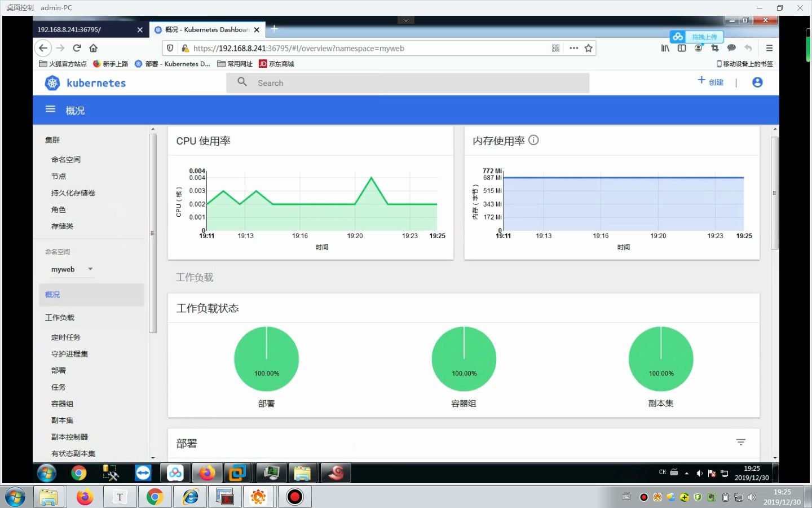Image resolution: width=812 pixels, height=508 pixels.
Task: Open 新手上路 bookmark
Action: [x=111, y=64]
